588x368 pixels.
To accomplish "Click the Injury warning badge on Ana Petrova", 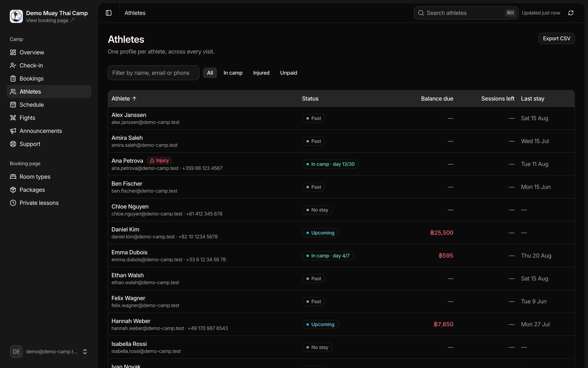I will (x=159, y=161).
